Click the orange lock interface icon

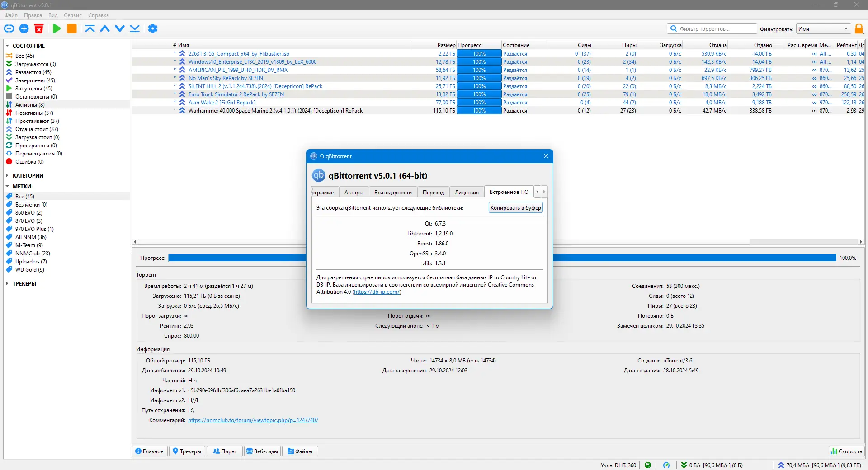click(859, 28)
